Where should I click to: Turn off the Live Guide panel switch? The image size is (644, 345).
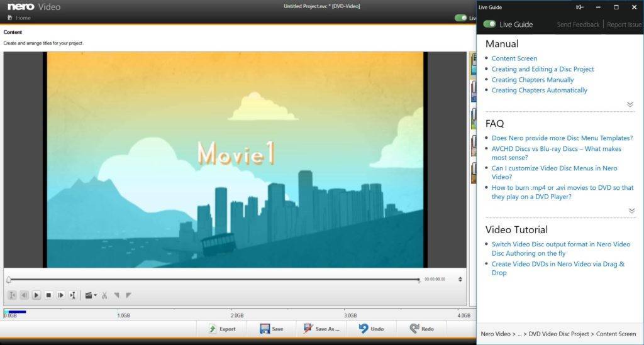[x=489, y=24]
